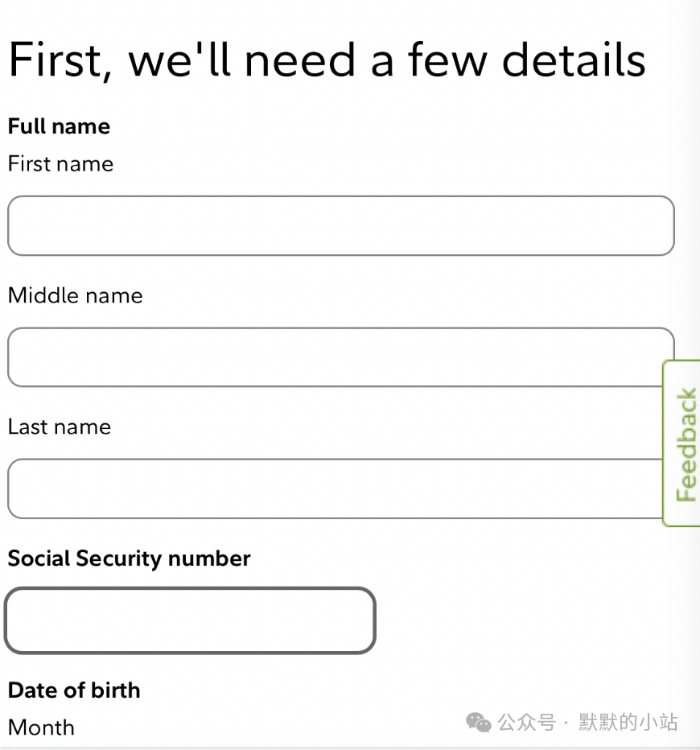Image resolution: width=700 pixels, height=750 pixels.
Task: Select the Social Security number field
Action: point(191,620)
